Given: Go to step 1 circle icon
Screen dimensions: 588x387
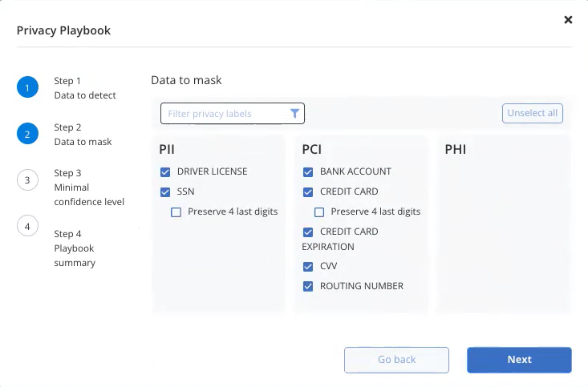Looking at the screenshot, I should (27, 87).
